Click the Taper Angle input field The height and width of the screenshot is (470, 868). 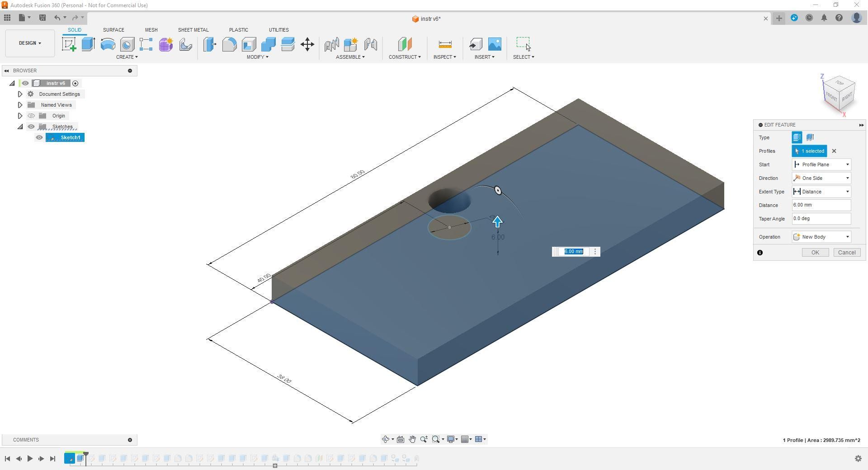coord(821,219)
